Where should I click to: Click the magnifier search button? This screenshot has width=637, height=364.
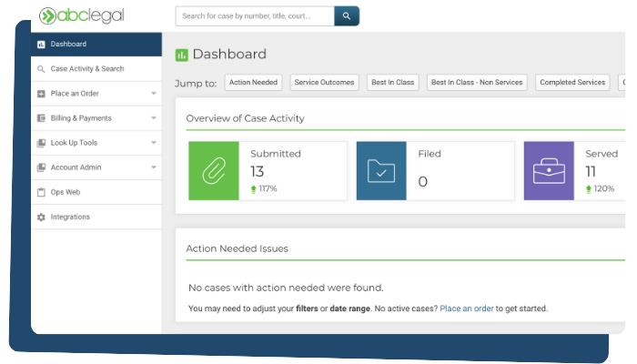pyautogui.click(x=347, y=15)
